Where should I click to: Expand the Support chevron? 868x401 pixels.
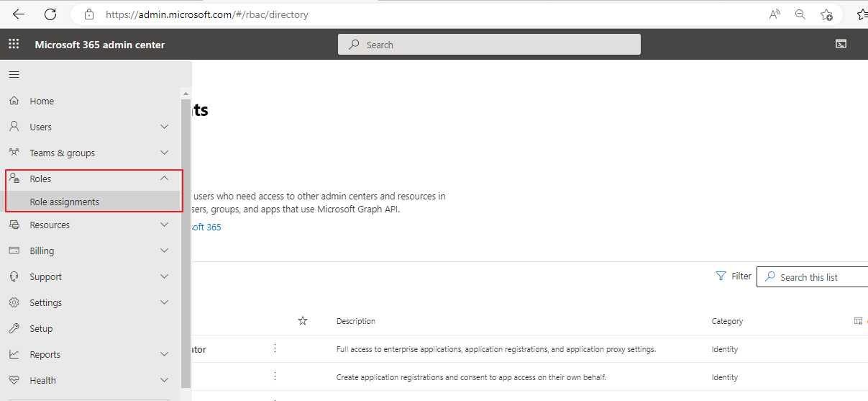pos(164,276)
